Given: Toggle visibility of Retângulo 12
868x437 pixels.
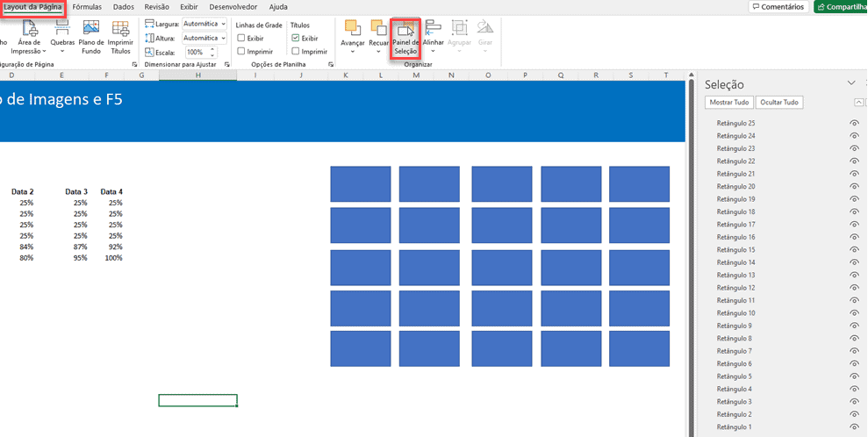Looking at the screenshot, I should click(x=853, y=288).
